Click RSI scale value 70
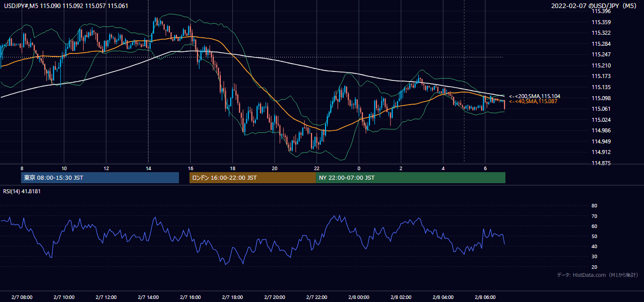This screenshot has width=644, height=302. point(595,216)
